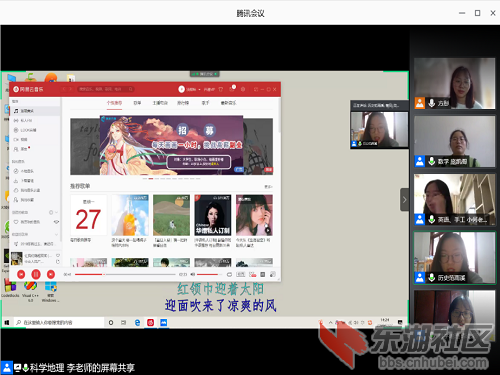Expand the username dropdown arrow in the header

tap(199, 90)
